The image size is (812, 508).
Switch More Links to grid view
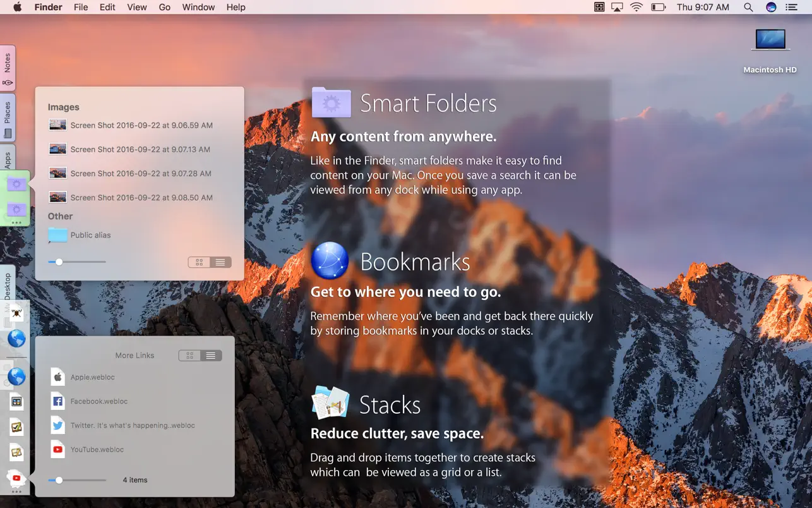tap(189, 356)
